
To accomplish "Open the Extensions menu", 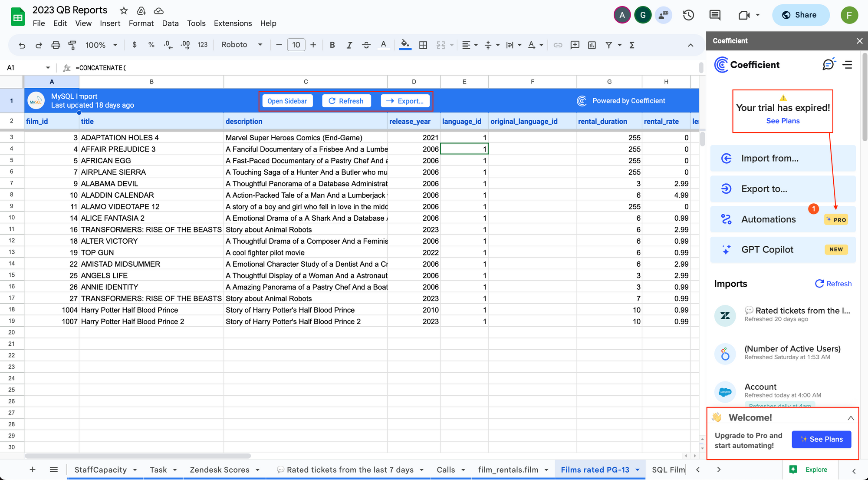I will [233, 23].
